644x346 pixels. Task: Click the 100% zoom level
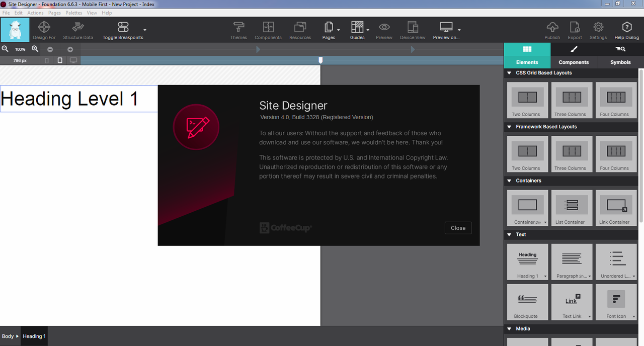[20, 49]
